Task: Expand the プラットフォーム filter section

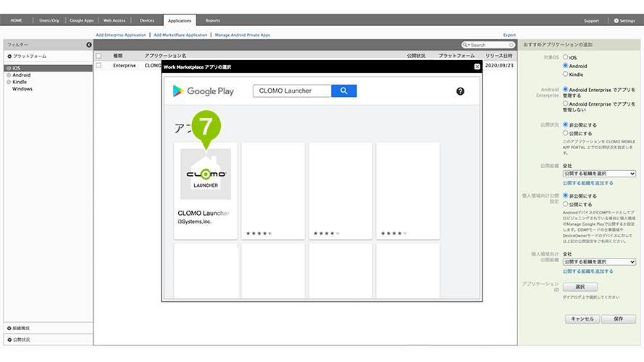Action: pos(9,56)
